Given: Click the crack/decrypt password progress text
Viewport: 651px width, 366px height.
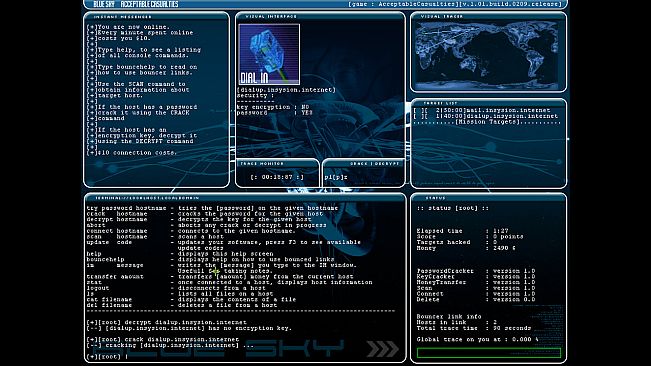Looking at the screenshot, I should 336,177.
